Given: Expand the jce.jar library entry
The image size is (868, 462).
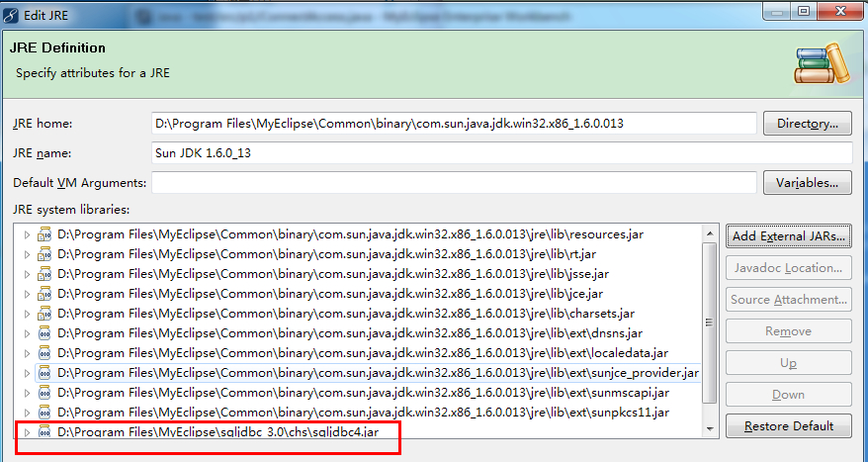Looking at the screenshot, I should click(x=27, y=294).
